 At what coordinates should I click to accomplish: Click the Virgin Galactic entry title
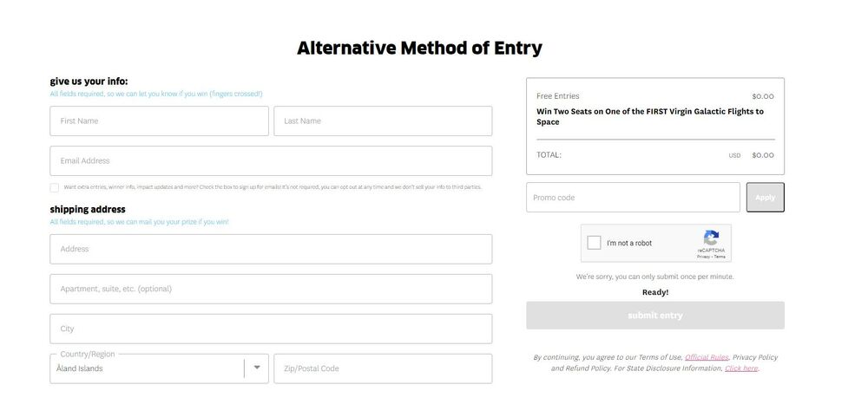point(650,117)
